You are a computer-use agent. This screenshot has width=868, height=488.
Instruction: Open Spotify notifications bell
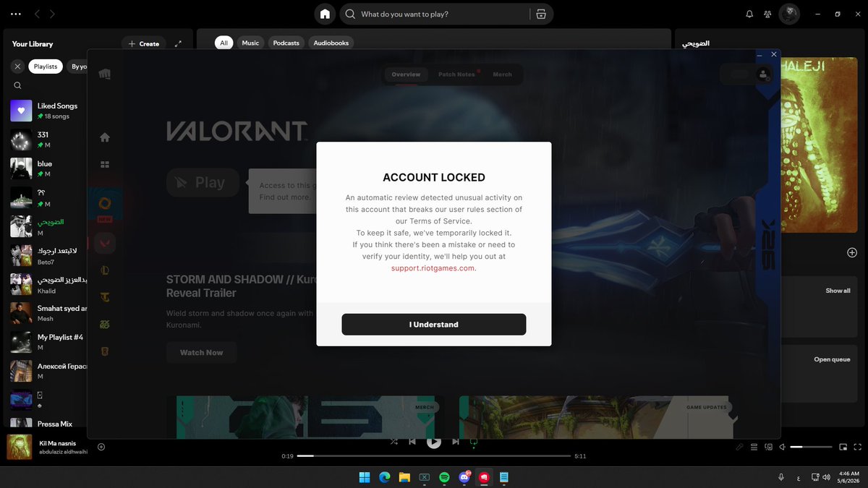pyautogui.click(x=749, y=14)
